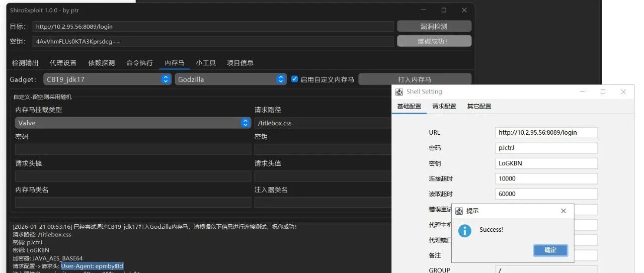Expand the CB19_jdk17 gadget dropdown
This screenshot has height=273, width=644.
(x=107, y=79)
